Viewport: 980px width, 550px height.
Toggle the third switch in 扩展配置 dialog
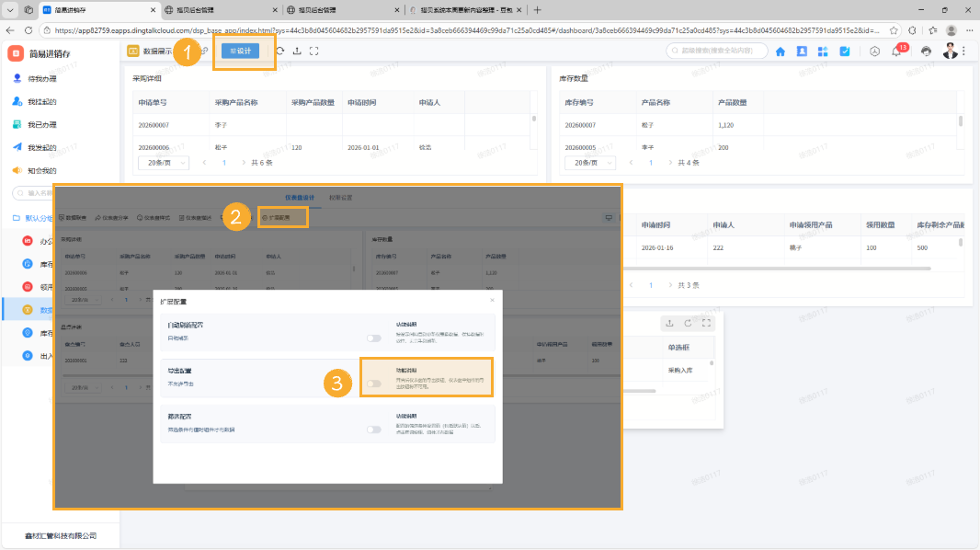coord(373,429)
